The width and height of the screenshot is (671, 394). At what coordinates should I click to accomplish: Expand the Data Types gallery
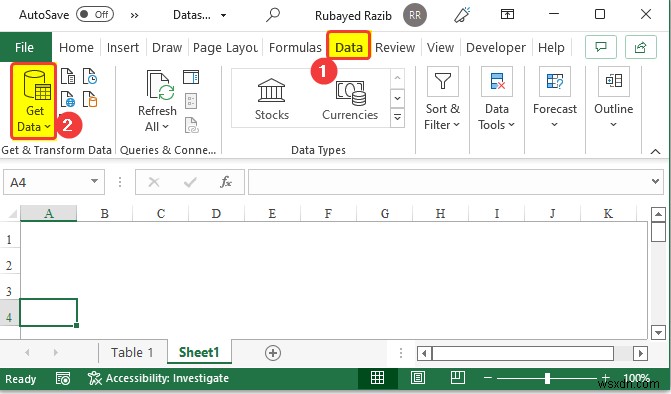click(397, 117)
